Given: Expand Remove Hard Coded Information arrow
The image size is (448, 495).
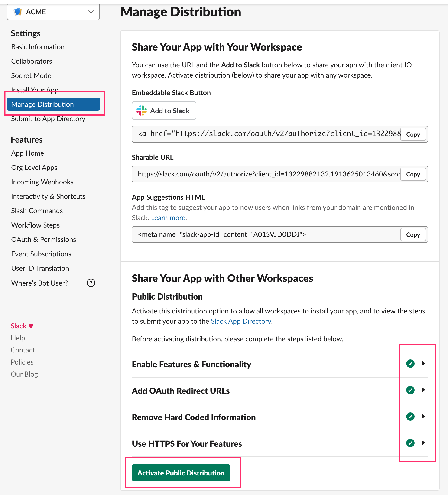Looking at the screenshot, I should [x=423, y=417].
